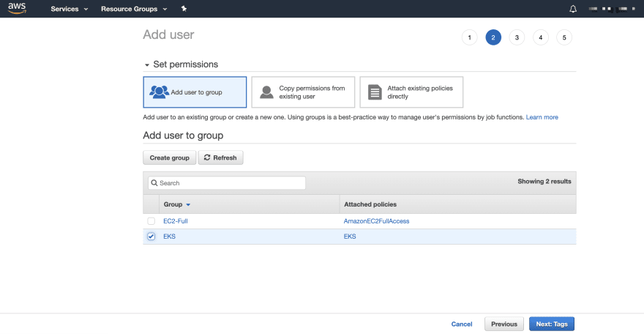Jump to wizard step 4

coord(541,37)
